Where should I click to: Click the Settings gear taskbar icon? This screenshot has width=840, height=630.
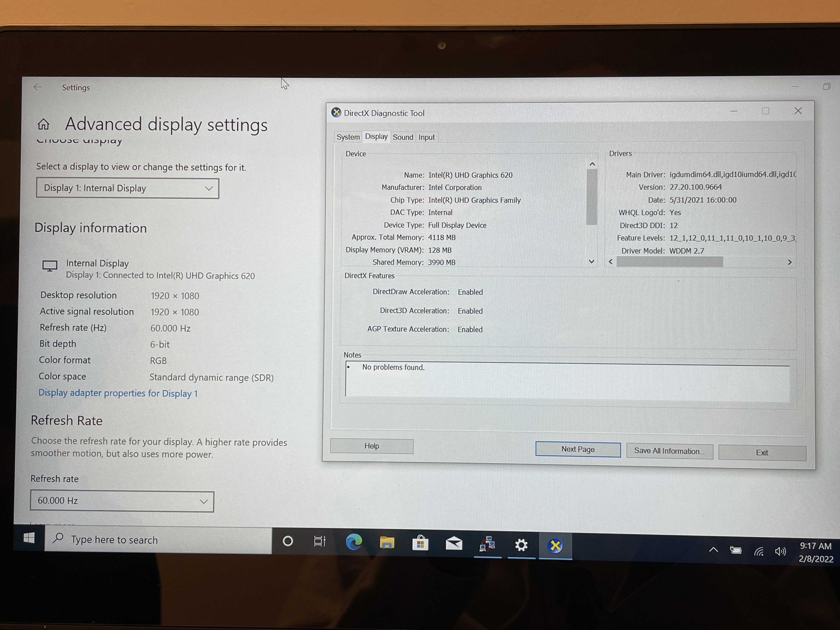pos(521,545)
